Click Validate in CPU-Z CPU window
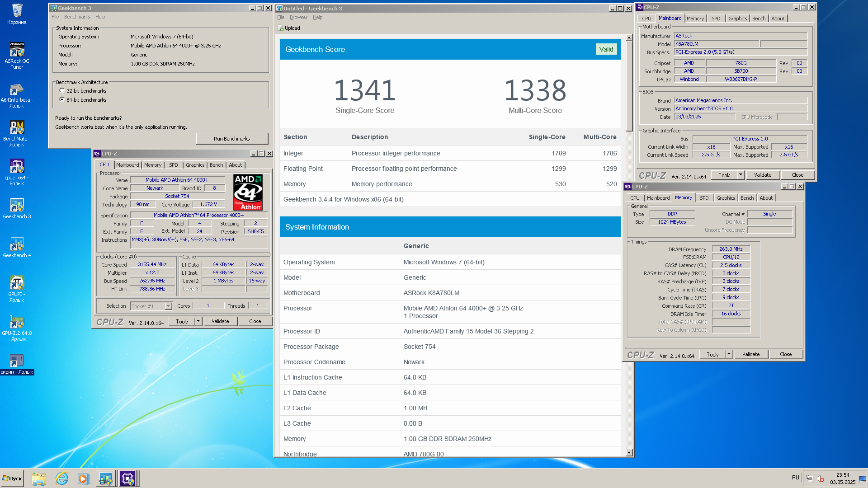Viewport: 868px width, 488px height. (220, 321)
